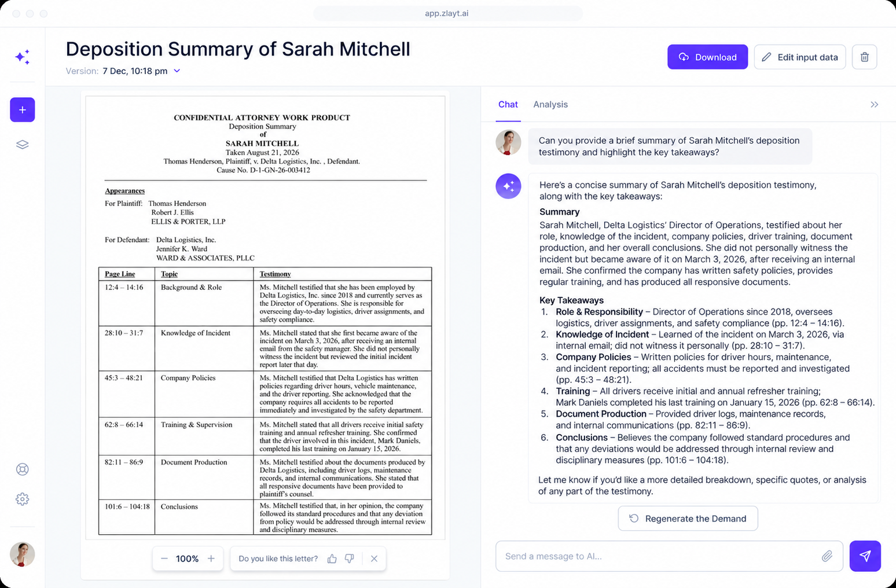Screen dimensions: 896x588
Task: Download the deposition summary
Action: [707, 57]
